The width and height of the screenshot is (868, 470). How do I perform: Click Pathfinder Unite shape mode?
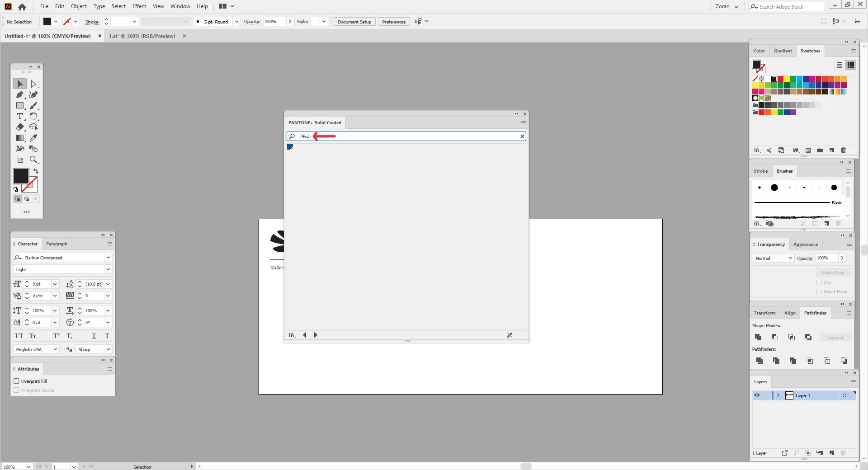pos(758,337)
